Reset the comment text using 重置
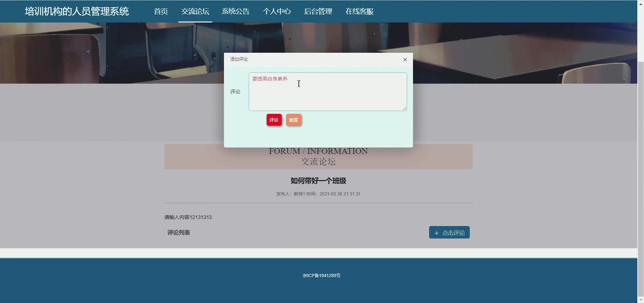 click(x=293, y=120)
